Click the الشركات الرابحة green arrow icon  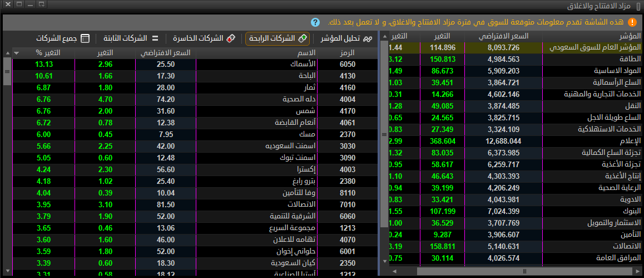click(303, 38)
